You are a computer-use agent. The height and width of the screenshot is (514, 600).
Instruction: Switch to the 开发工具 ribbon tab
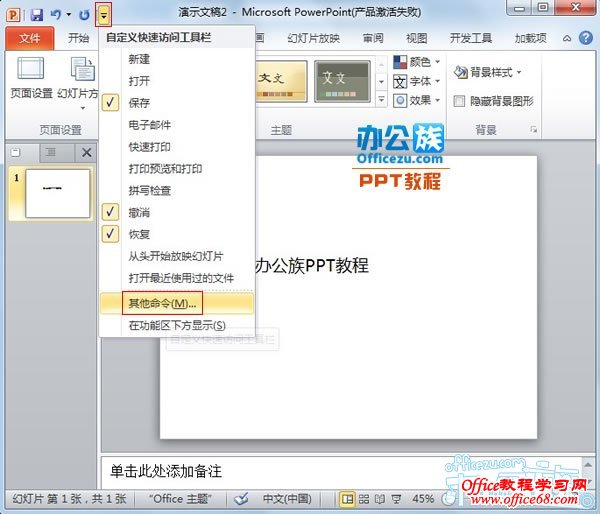[471, 38]
